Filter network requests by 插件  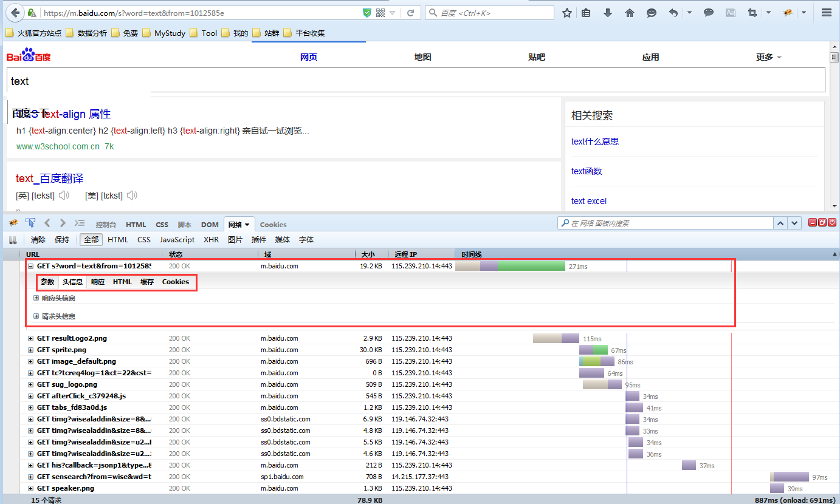[259, 240]
